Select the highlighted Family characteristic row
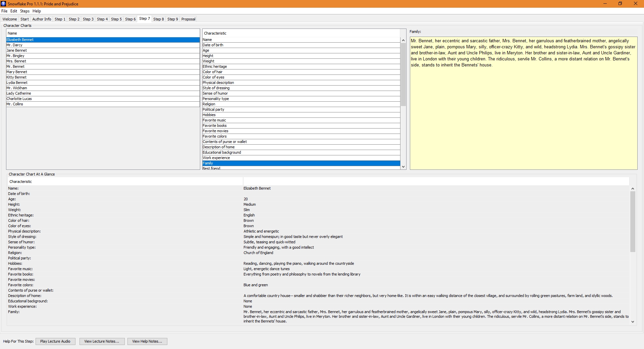644x349 pixels. point(301,163)
